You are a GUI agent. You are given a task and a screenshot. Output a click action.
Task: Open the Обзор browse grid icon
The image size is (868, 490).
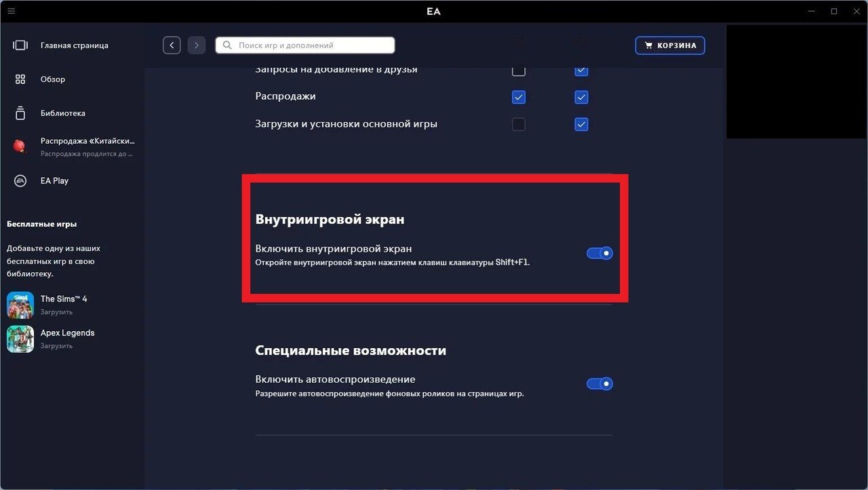click(x=20, y=79)
